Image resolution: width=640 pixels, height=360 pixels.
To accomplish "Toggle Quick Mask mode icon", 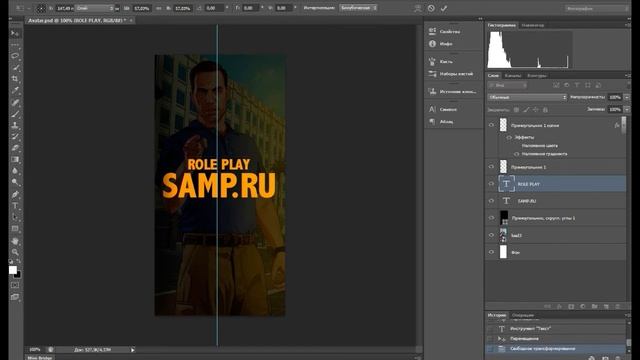I will (x=15, y=285).
